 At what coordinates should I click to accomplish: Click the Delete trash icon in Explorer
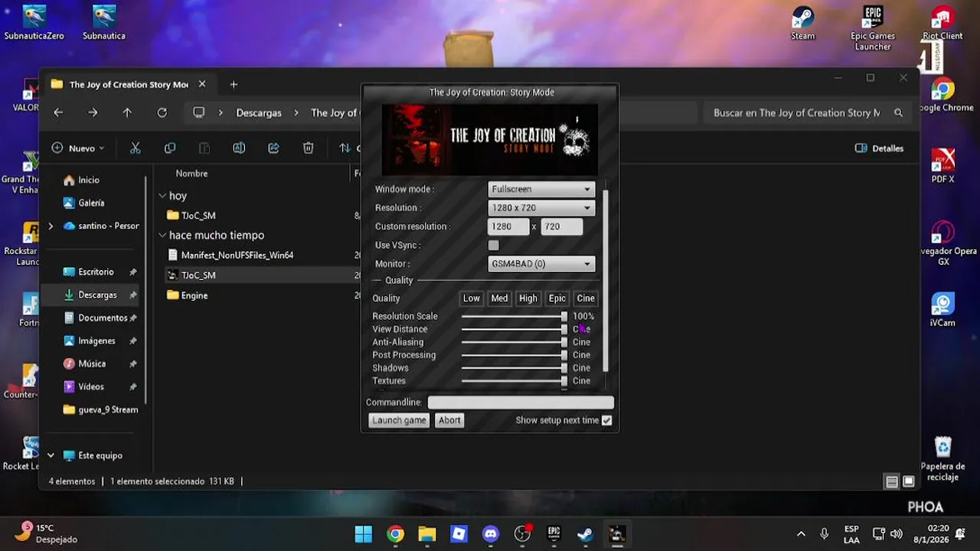308,148
